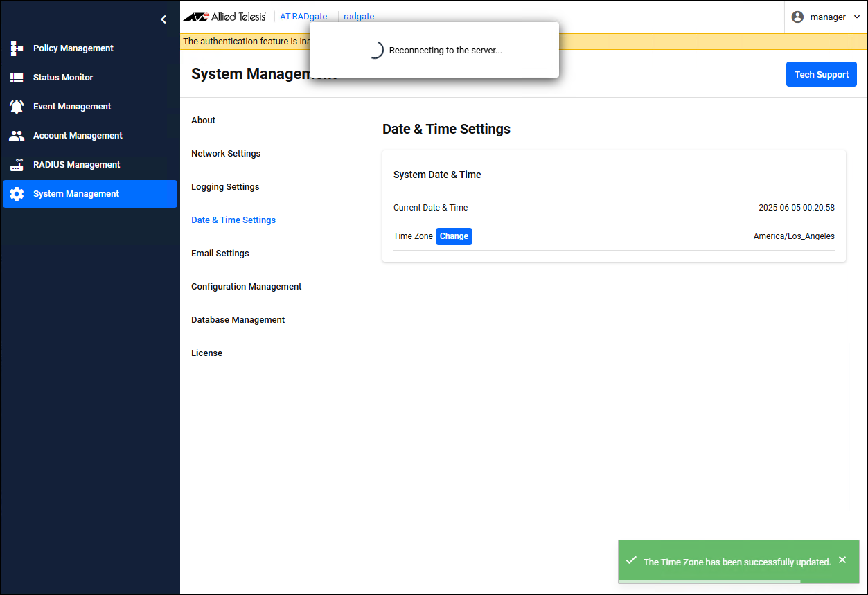Open the License page
This screenshot has height=595, width=868.
click(206, 353)
